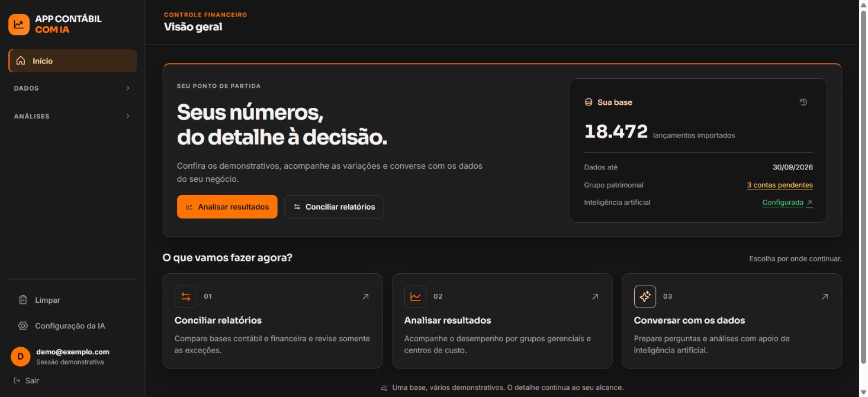Screen dimensions: 868x397
Task: Click the icon before the footer message
Action: point(384,388)
